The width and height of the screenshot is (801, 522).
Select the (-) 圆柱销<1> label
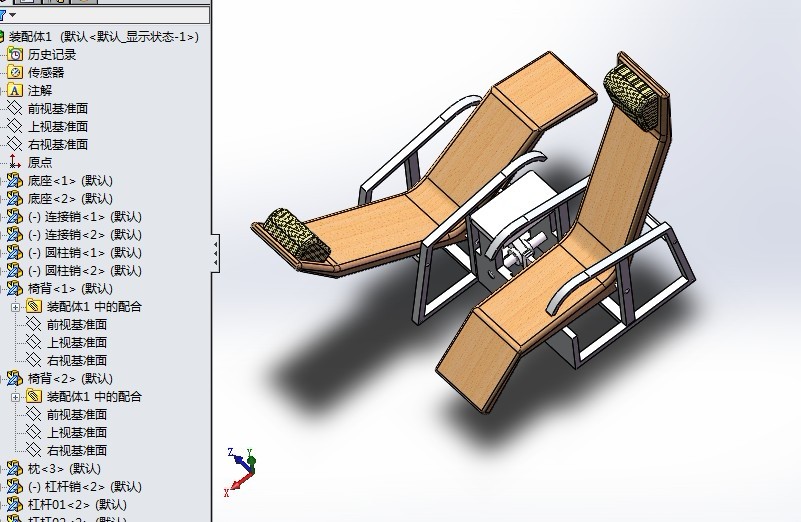point(85,252)
